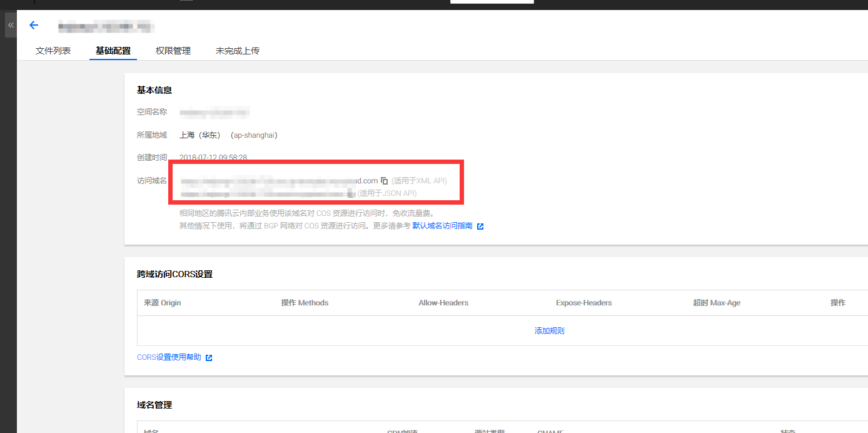Click the 超时 Max-Age column header
Viewport: 868px width, 433px height.
(717, 303)
